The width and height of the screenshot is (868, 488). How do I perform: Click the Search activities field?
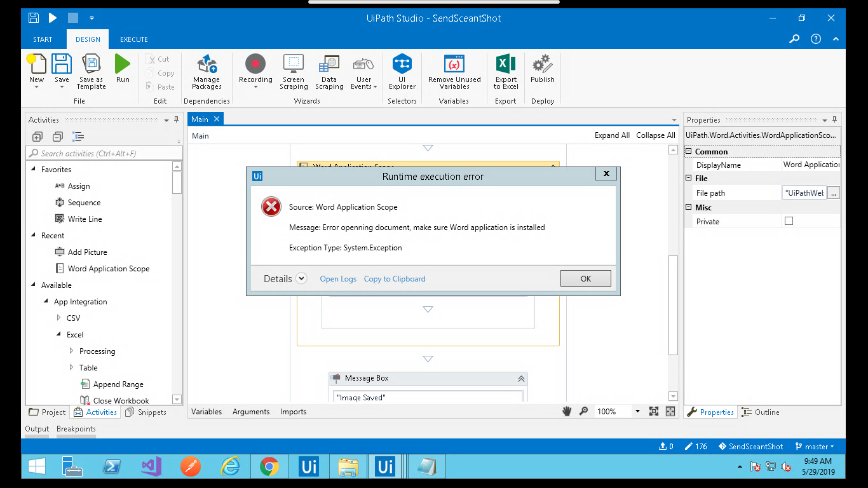pyautogui.click(x=104, y=153)
